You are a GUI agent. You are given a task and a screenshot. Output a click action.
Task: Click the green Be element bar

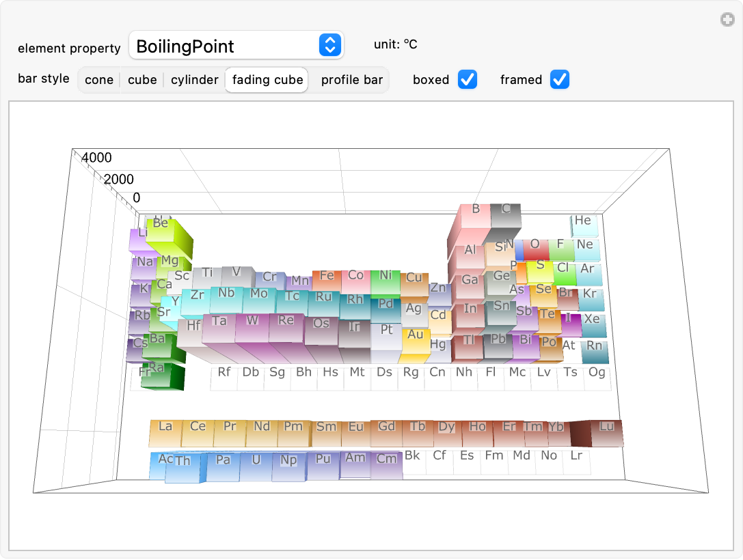(164, 229)
